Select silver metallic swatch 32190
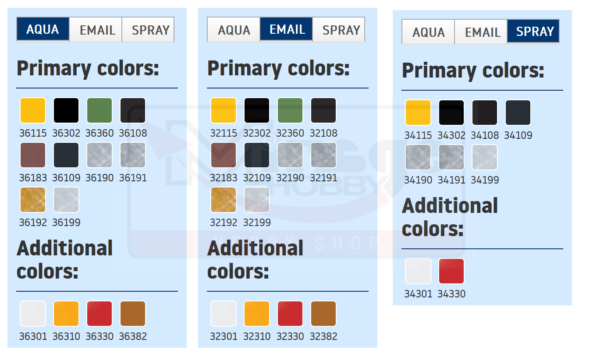This screenshot has height=364, width=593. click(x=290, y=155)
